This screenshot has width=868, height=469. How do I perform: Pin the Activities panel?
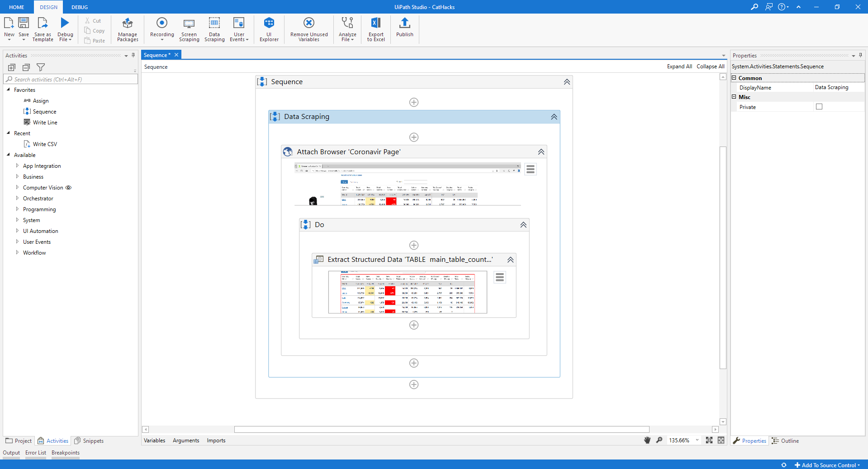coord(133,55)
